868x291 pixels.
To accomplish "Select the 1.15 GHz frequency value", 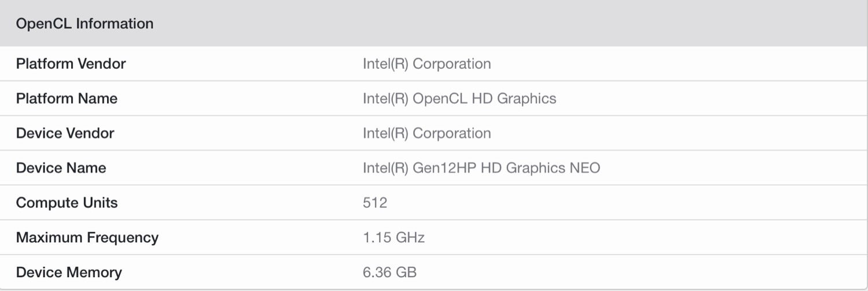I will coord(393,237).
